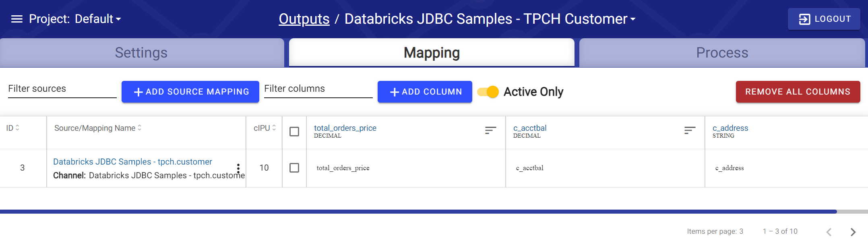Switch to the Process tab

pyautogui.click(x=722, y=52)
